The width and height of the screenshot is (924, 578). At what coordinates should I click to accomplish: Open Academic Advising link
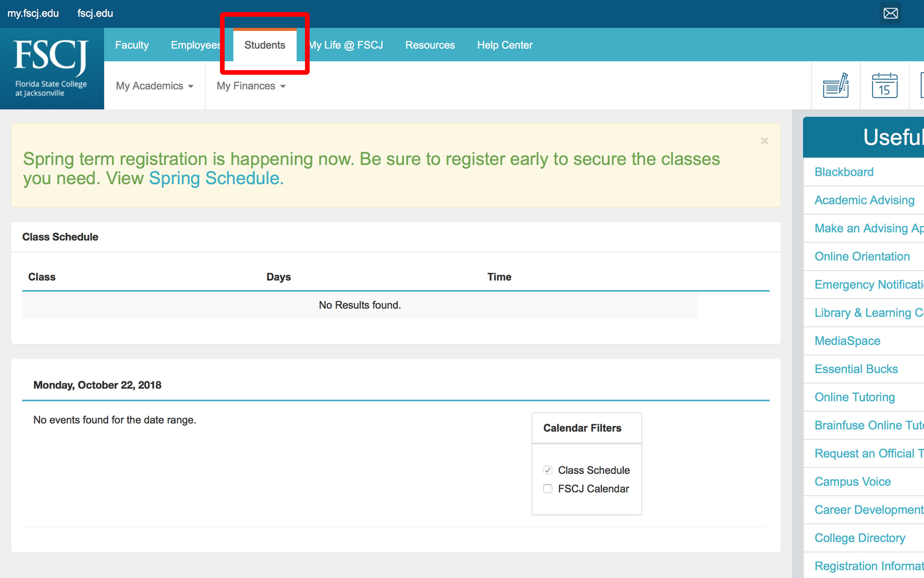pos(864,200)
